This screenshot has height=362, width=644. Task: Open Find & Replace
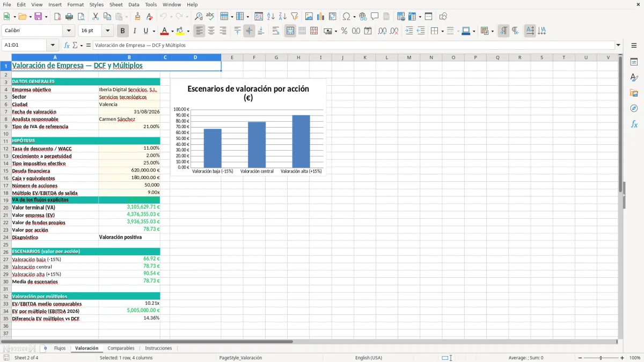[x=199, y=17]
